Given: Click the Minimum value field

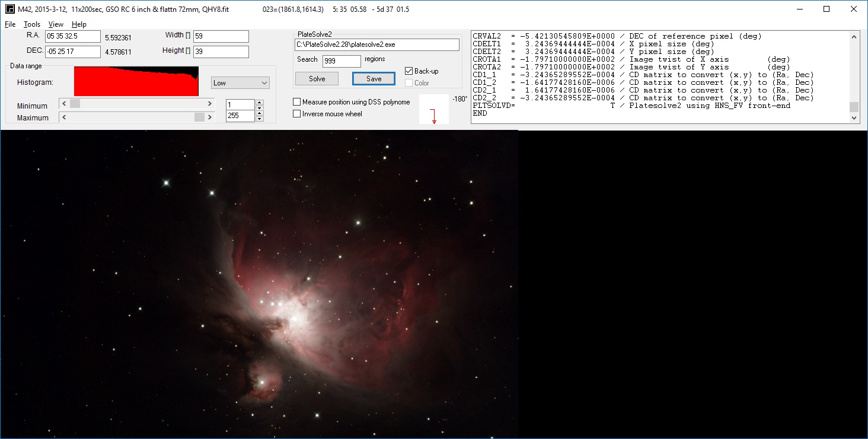Looking at the screenshot, I should click(240, 104).
